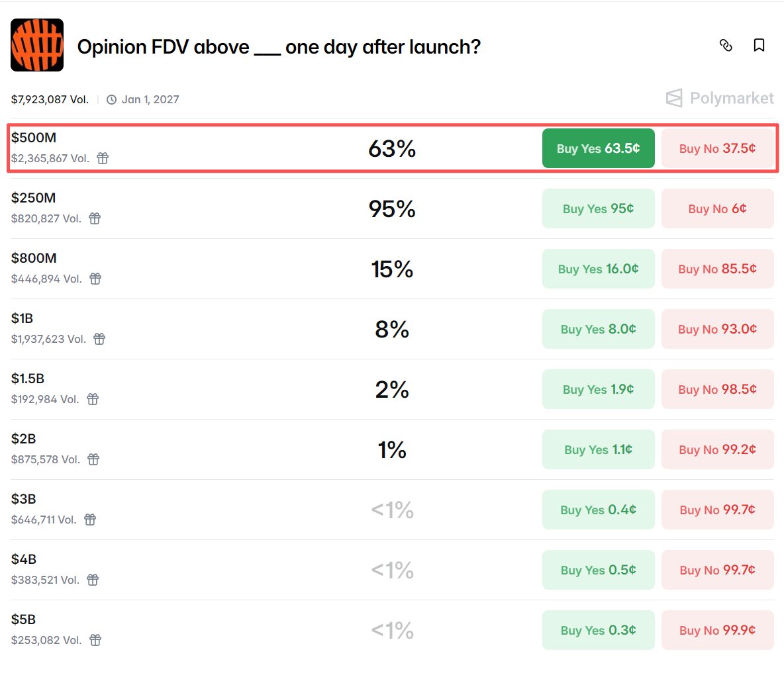The height and width of the screenshot is (685, 784).
Task: Click the gift icon in the $2B row
Action: pyautogui.click(x=93, y=459)
